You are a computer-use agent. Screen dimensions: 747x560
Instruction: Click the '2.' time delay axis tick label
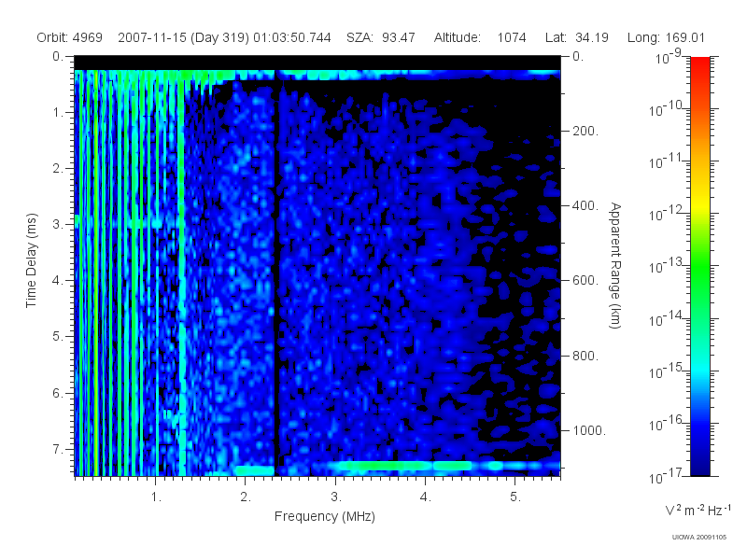tap(58, 169)
